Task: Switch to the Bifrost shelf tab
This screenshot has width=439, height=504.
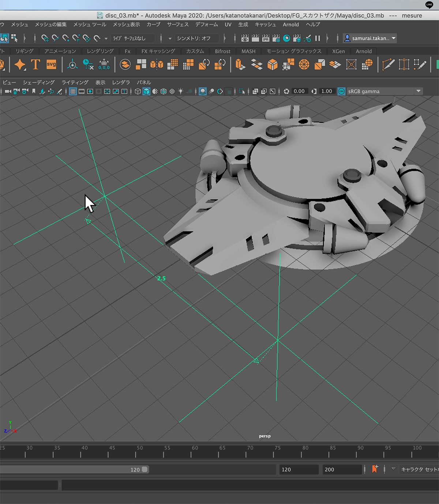Action: [223, 51]
